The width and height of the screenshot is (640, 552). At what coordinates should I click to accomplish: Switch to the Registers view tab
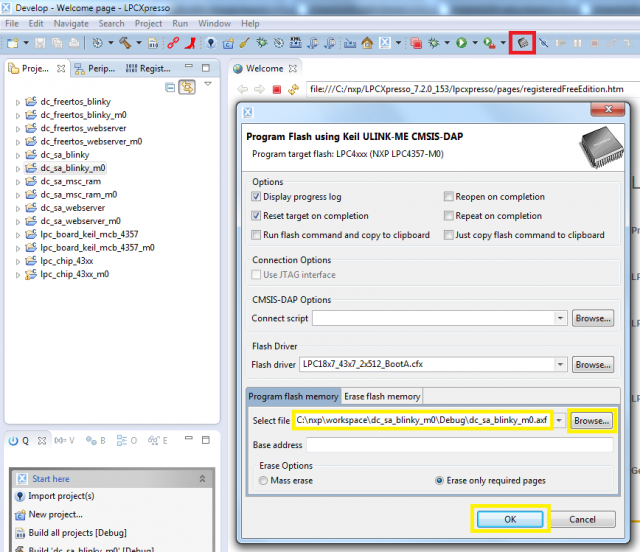click(148, 69)
